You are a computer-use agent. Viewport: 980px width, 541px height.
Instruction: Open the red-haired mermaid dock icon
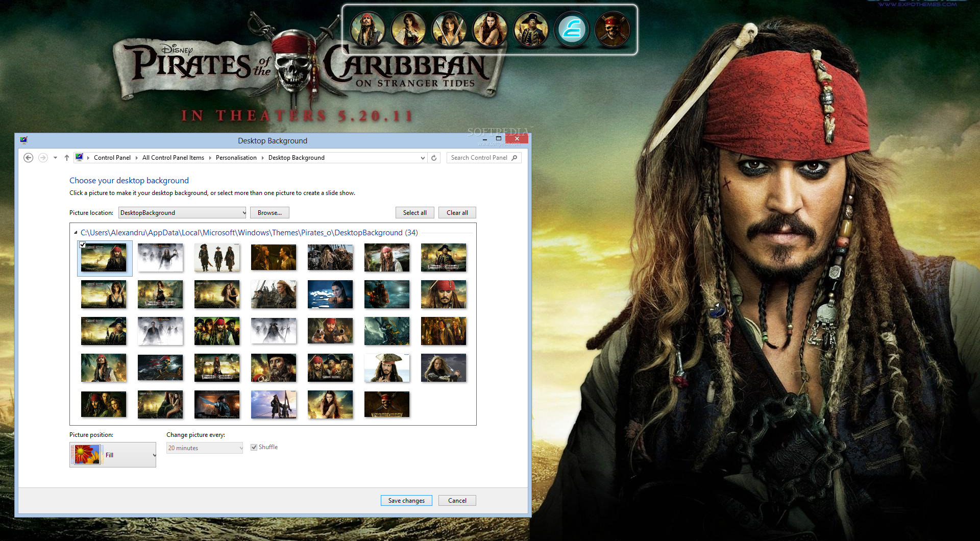tap(490, 30)
